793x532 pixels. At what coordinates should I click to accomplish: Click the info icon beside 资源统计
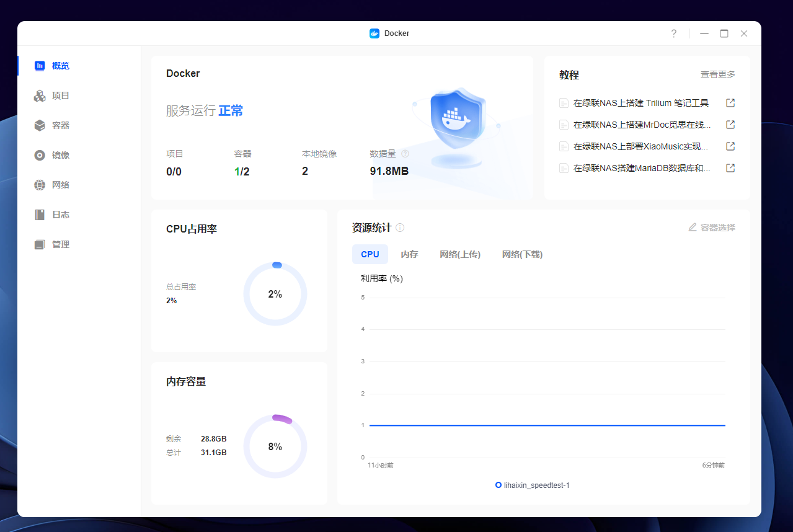(x=400, y=228)
